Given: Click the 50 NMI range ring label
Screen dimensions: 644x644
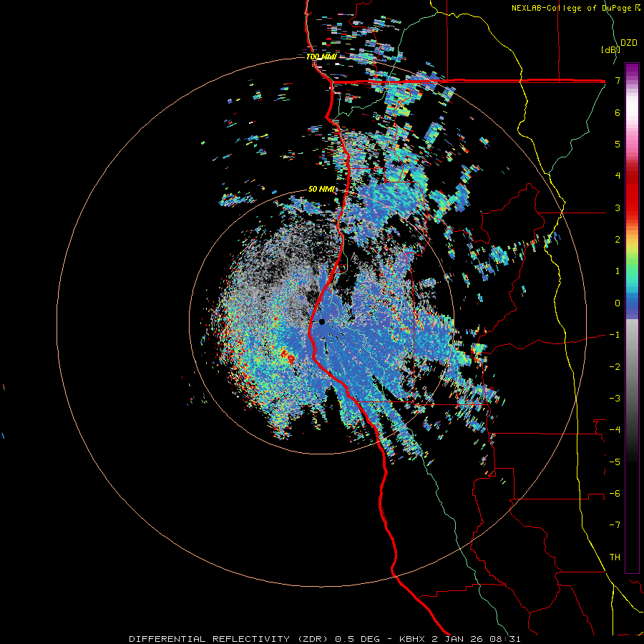Looking at the screenshot, I should 321,190.
